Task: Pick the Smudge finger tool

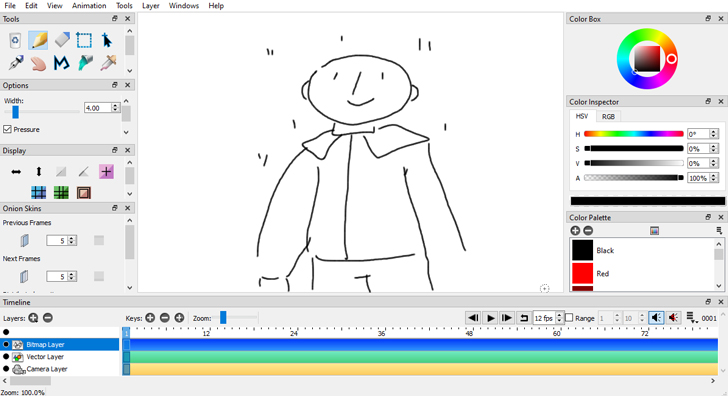Action: [x=38, y=63]
